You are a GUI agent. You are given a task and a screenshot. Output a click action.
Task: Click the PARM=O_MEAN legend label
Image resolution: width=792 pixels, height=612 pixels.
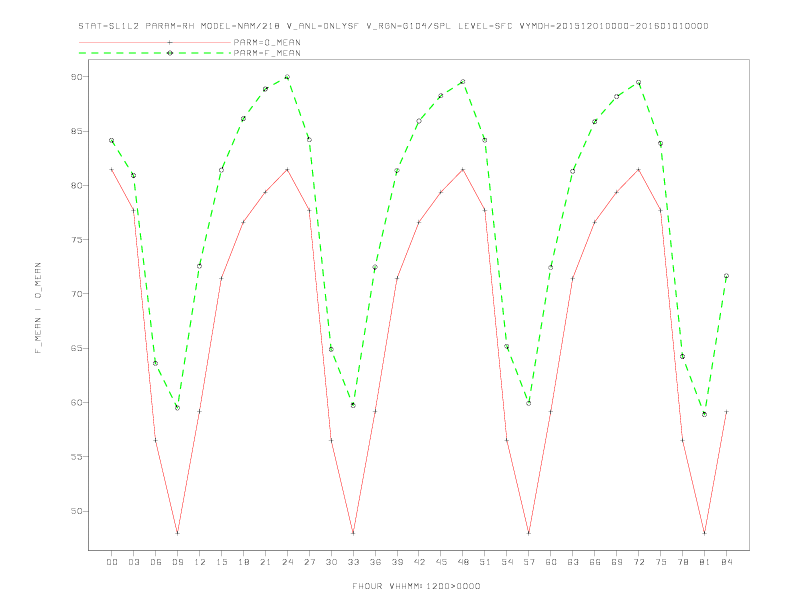coord(267,42)
